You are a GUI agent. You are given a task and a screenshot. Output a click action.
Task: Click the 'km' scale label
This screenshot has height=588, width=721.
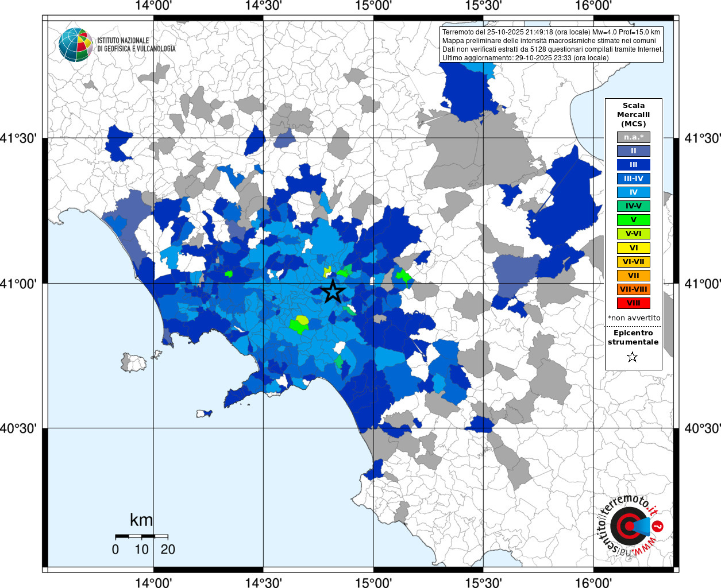[141, 520]
